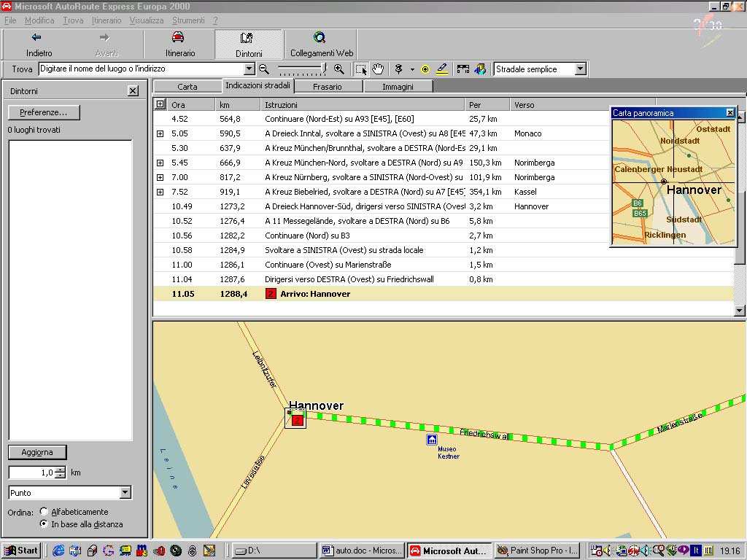This screenshot has height=560, width=747.
Task: Open the Trova menu
Action: point(73,20)
